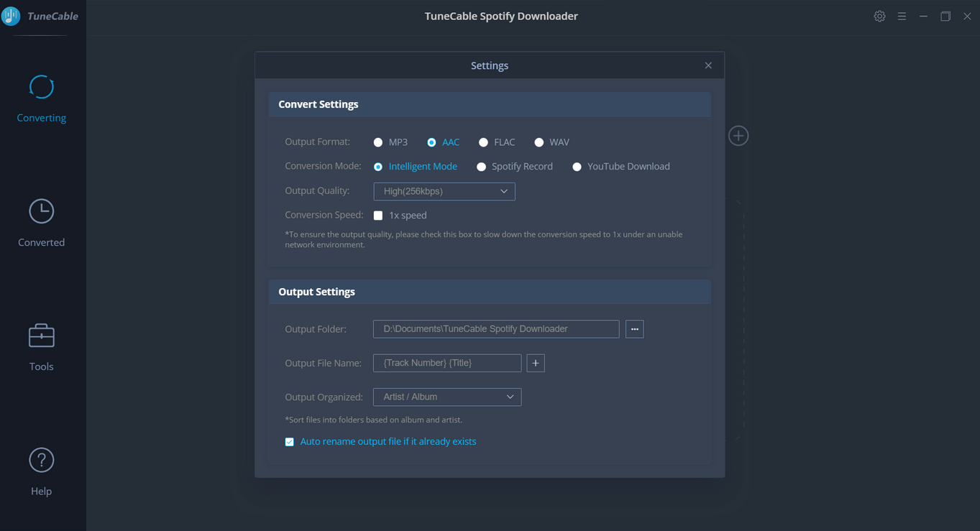Click the Output Folder path field
The image size is (980, 531).
(496, 329)
